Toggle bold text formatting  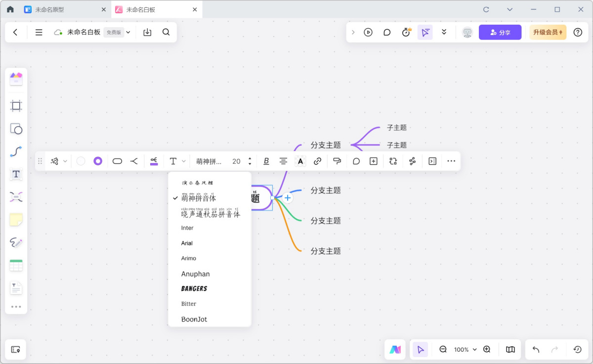click(x=266, y=161)
